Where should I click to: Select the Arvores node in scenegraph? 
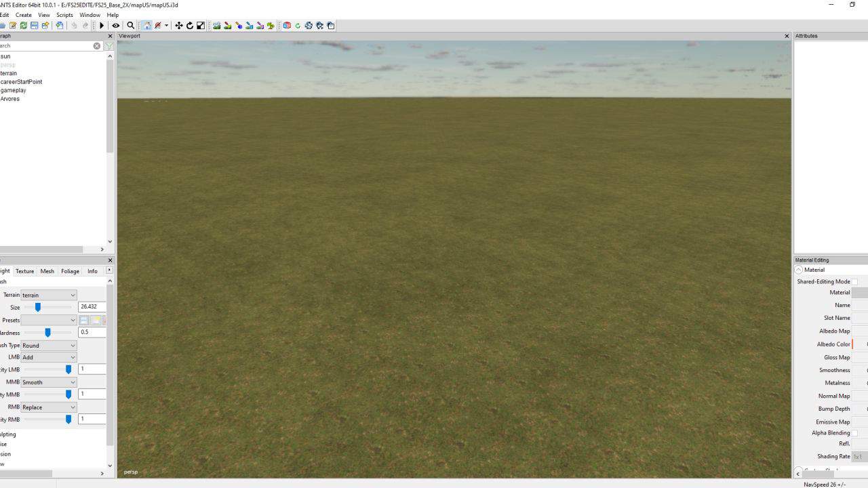10,99
